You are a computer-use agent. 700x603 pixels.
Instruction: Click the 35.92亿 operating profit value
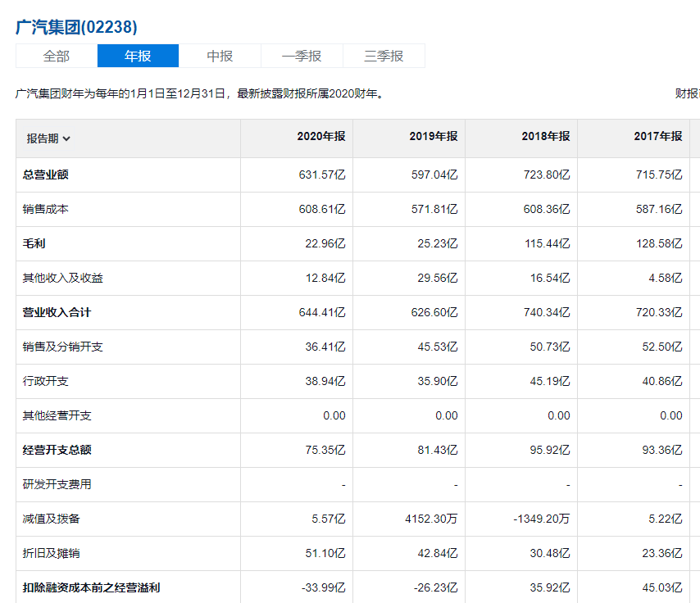550,587
